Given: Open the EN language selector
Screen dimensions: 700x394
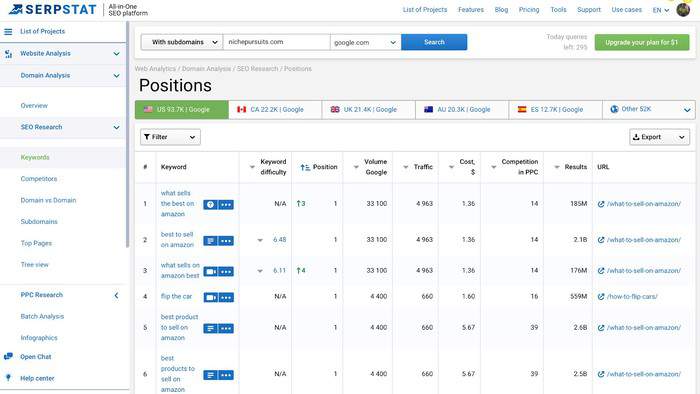Looking at the screenshot, I should (661, 10).
